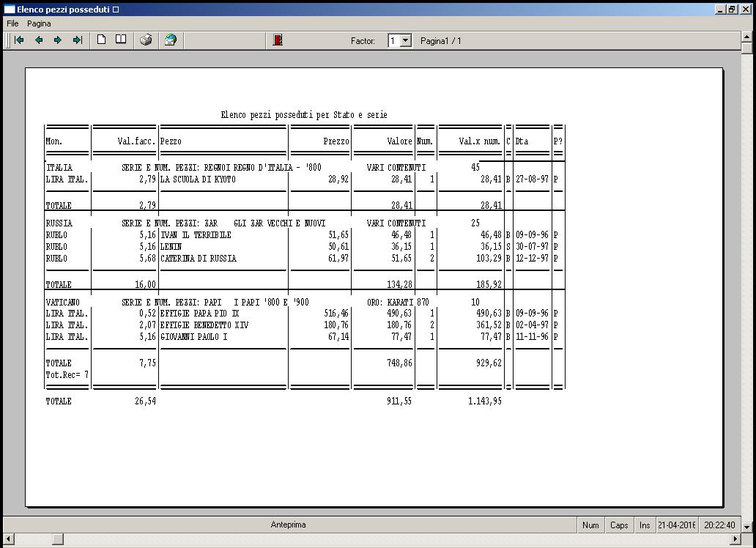This screenshot has height=548, width=756.
Task: Select the 'EFFIGIE BENEDETTO XIV' piece
Action: 204,325
